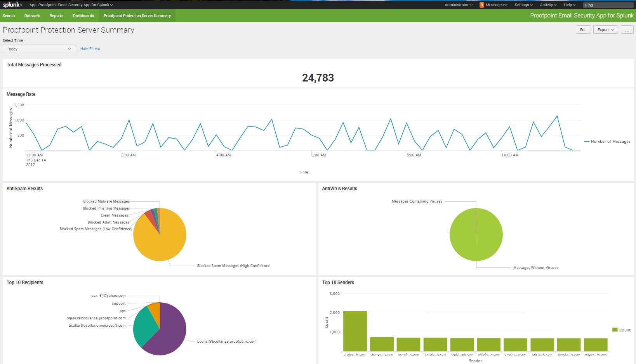Viewport: 636px width, 364px height.
Task: Click 'eax_64@yahoo.com' recipient label
Action: tap(108, 296)
